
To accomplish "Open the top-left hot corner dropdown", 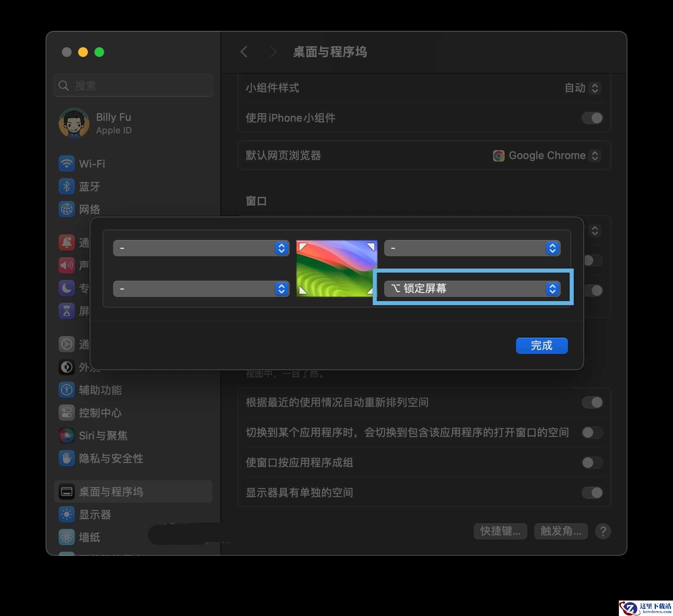I will coord(201,248).
